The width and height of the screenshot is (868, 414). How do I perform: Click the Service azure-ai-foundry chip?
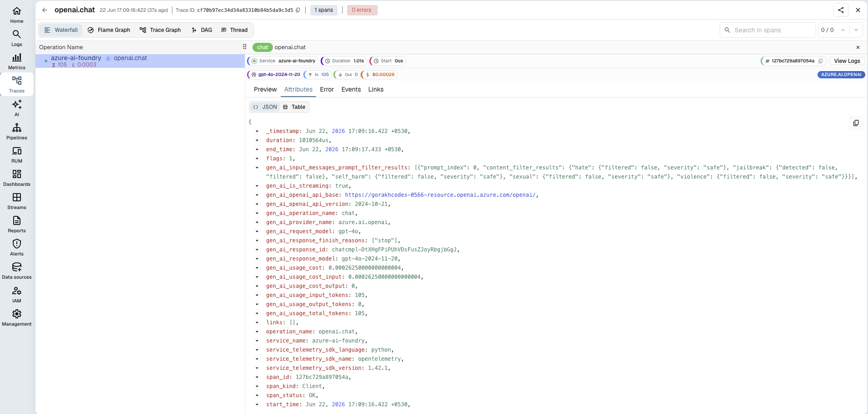(283, 61)
